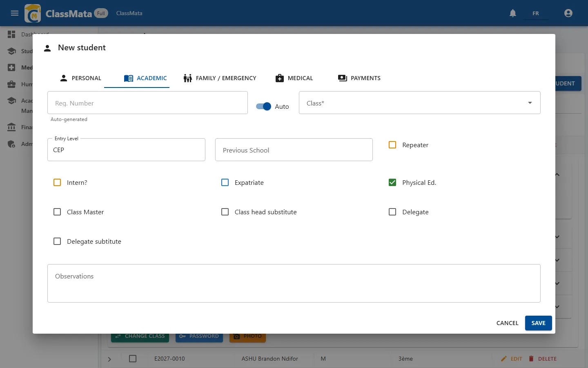Select the ASHU Brandon Ndifor row checkbox
Screen dimensions: 588x368
[x=133, y=359]
